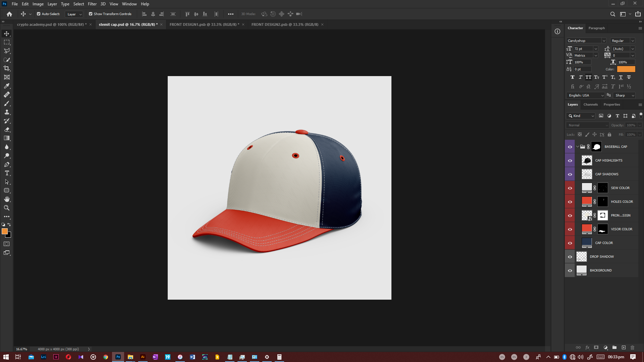
Task: Click the orange foreground color swatch
Action: pos(4,231)
